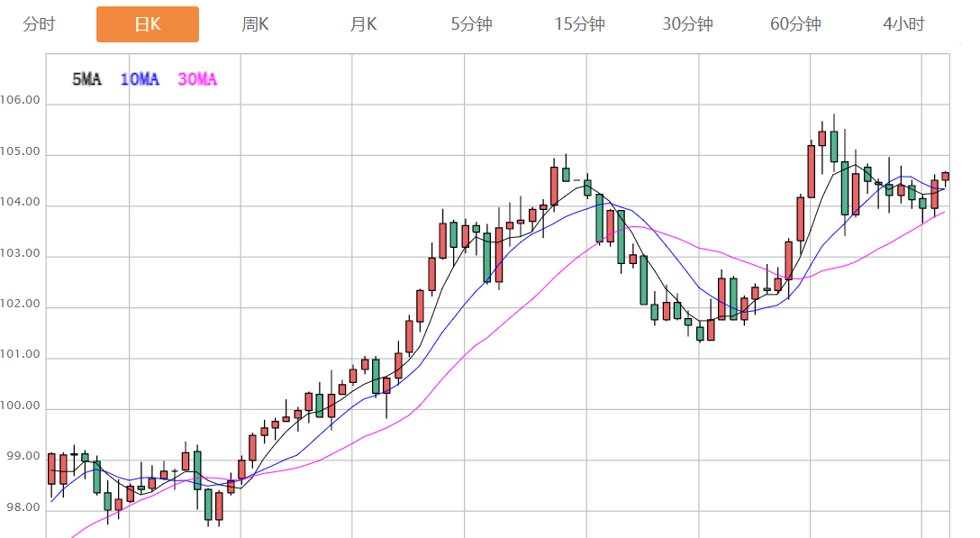
Task: Switch to the 月K monthly tab
Action: point(364,24)
